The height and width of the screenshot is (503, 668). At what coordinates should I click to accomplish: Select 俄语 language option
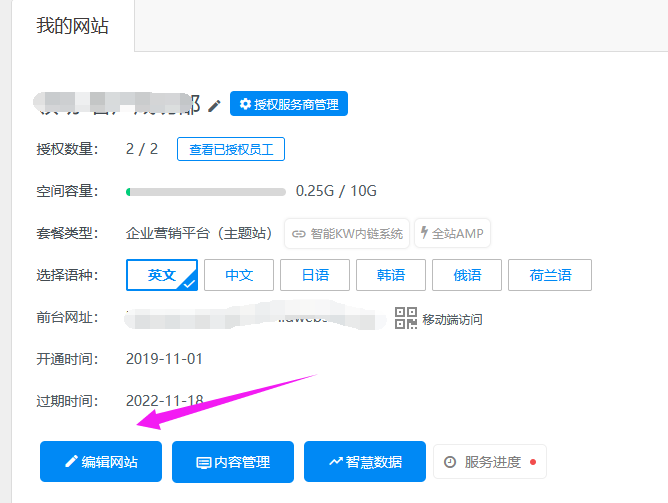pos(467,275)
